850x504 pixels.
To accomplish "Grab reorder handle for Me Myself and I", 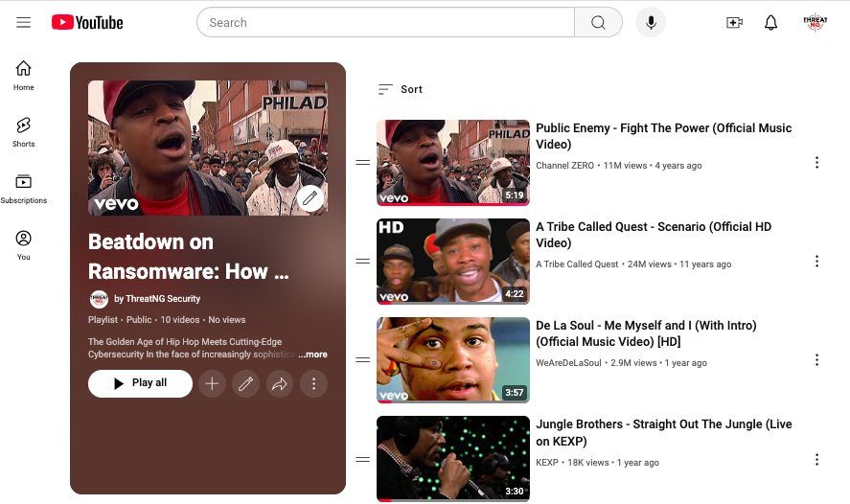I will coord(362,360).
